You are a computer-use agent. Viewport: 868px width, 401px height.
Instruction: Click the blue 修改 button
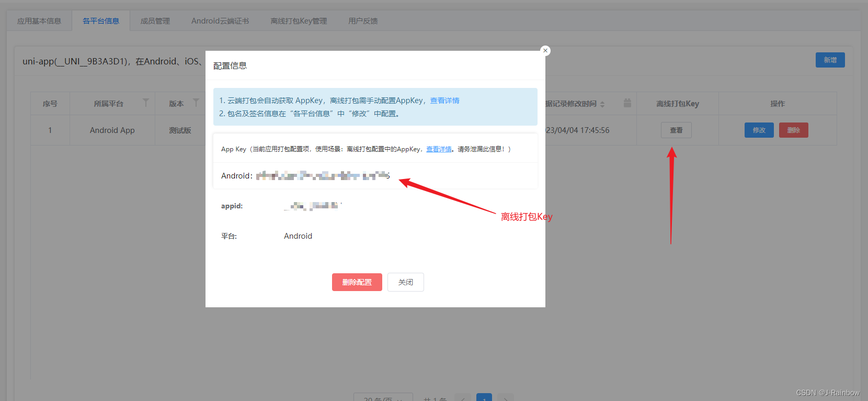coord(759,130)
